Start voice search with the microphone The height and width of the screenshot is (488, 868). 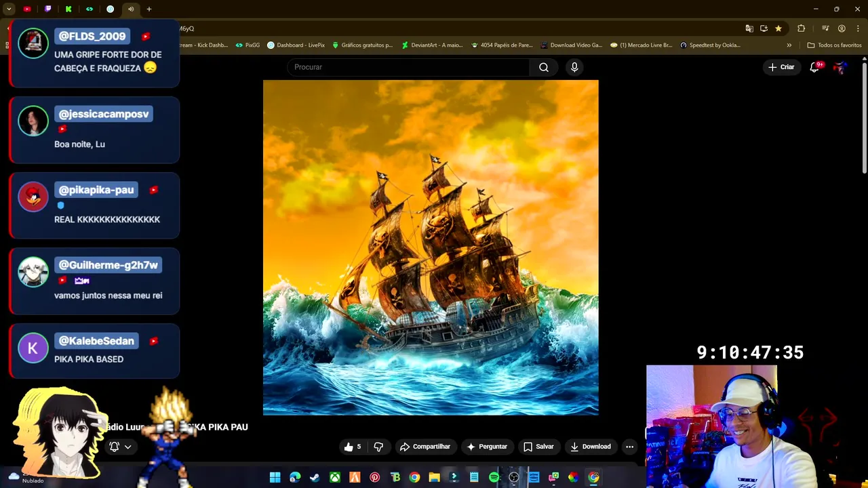coord(574,67)
